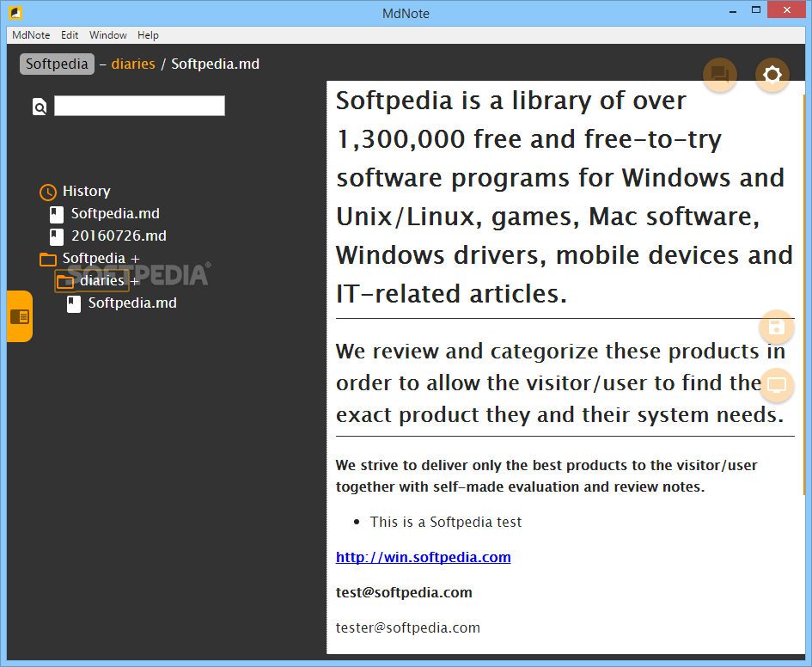The height and width of the screenshot is (667, 812).
Task: Open diaries folder link in breadcrumb
Action: coord(133,64)
